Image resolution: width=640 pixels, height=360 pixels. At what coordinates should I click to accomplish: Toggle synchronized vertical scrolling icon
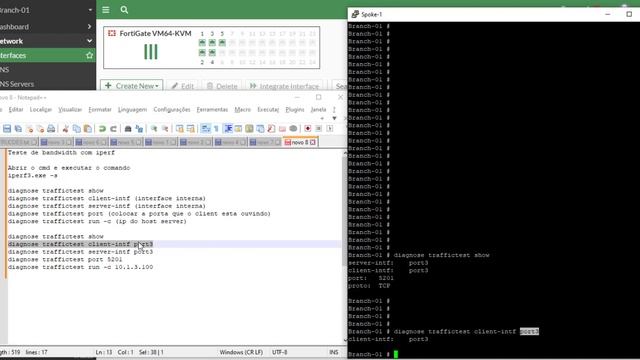[x=180, y=129]
